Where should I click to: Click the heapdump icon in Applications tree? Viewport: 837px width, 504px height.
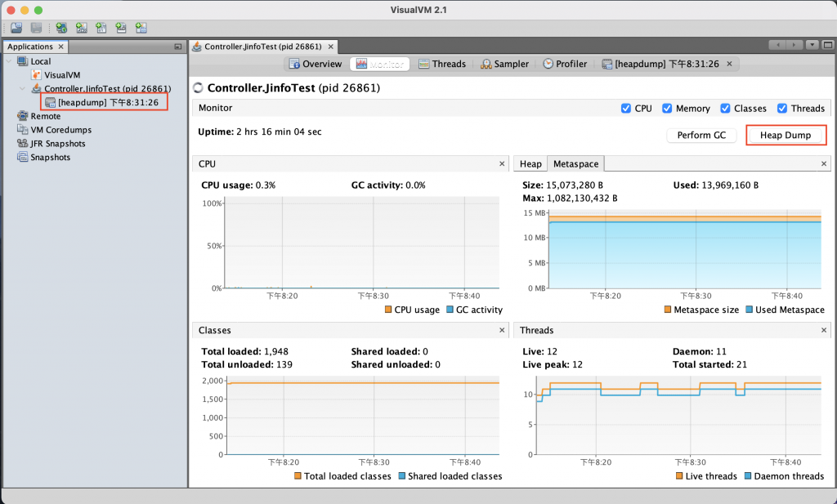[50, 102]
